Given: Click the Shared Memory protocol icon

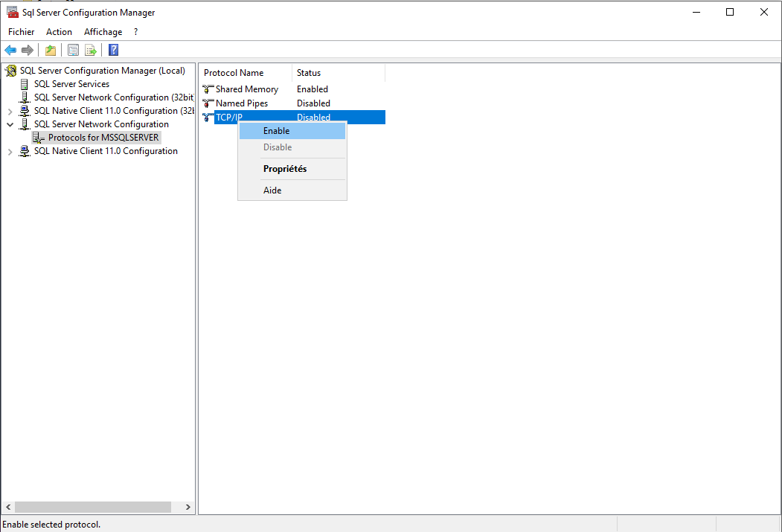Looking at the screenshot, I should point(208,89).
